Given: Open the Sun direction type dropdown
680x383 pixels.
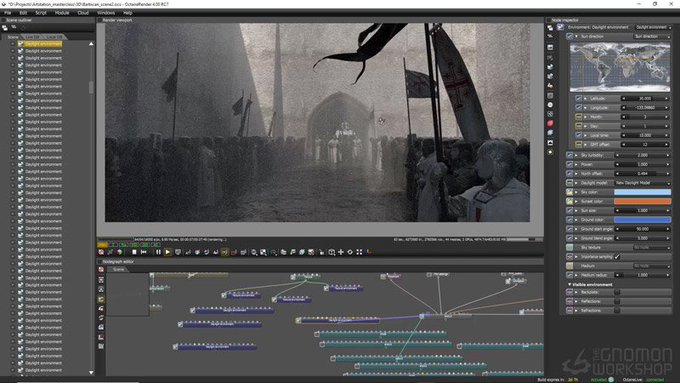Looking at the screenshot, I should pos(652,36).
